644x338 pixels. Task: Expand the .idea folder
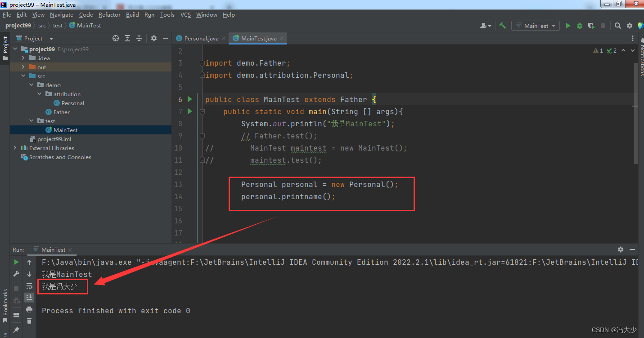click(x=23, y=58)
